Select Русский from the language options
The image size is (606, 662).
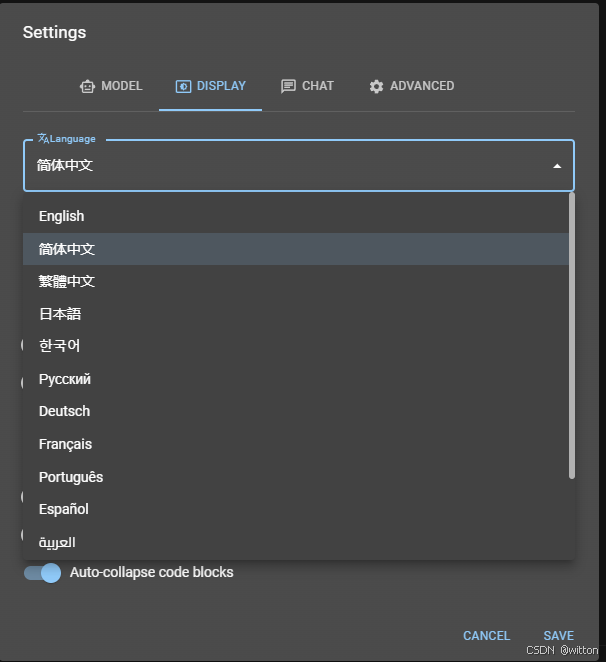coord(65,379)
